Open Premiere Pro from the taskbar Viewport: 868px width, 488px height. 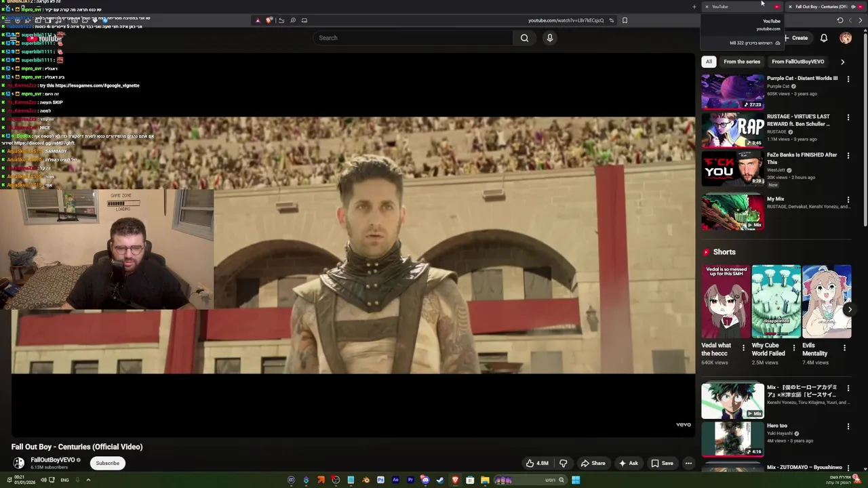(x=410, y=480)
